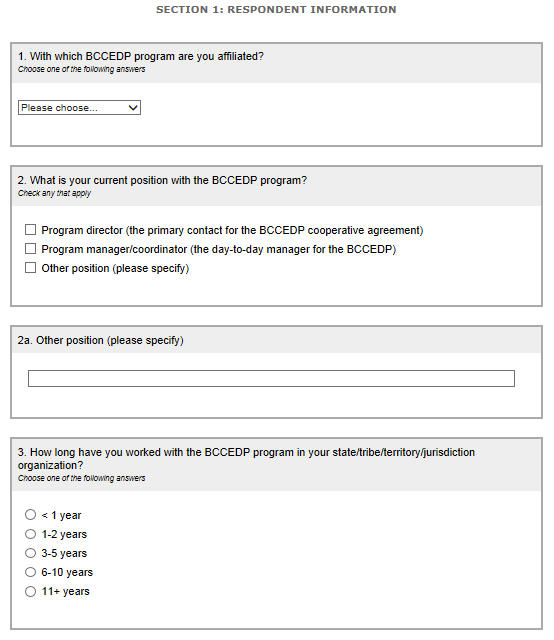Viewport: 554px width, 640px height.
Task: Choose the "1-2 years" radio option
Action: (30, 534)
